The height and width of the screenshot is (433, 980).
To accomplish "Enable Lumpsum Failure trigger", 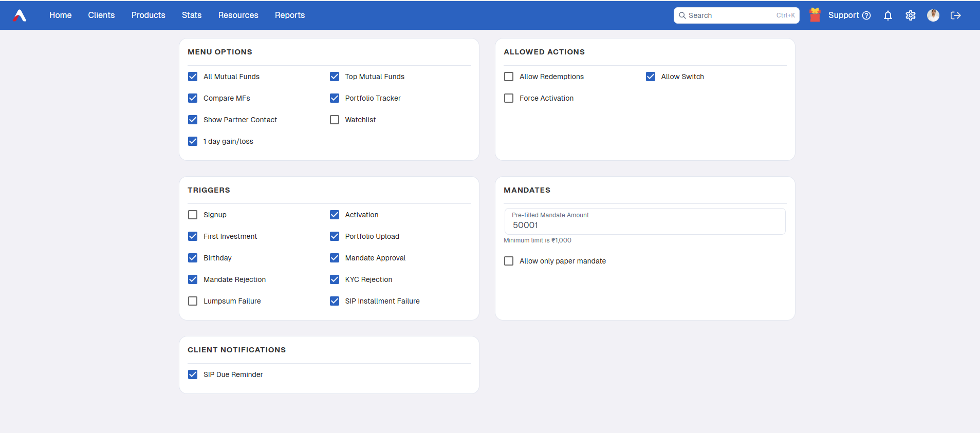I will 193,301.
